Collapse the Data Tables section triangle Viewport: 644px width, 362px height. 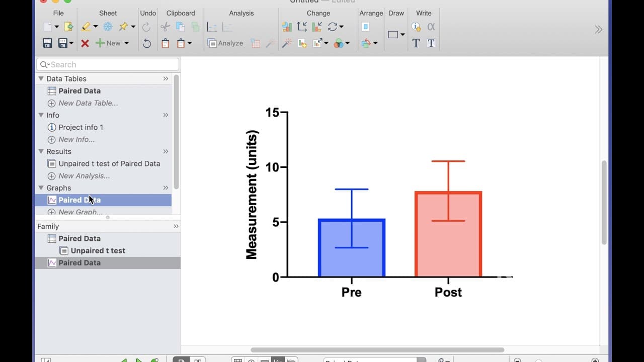click(41, 78)
